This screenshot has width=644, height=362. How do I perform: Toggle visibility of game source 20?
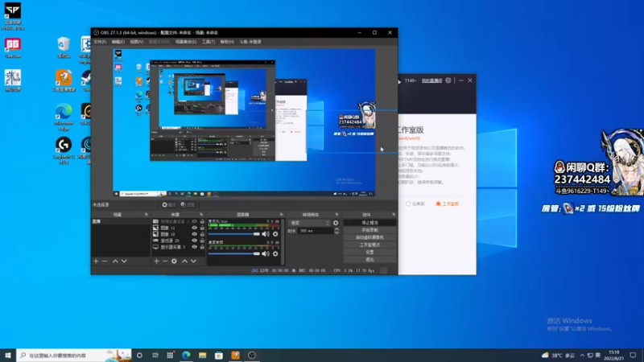pos(195,241)
